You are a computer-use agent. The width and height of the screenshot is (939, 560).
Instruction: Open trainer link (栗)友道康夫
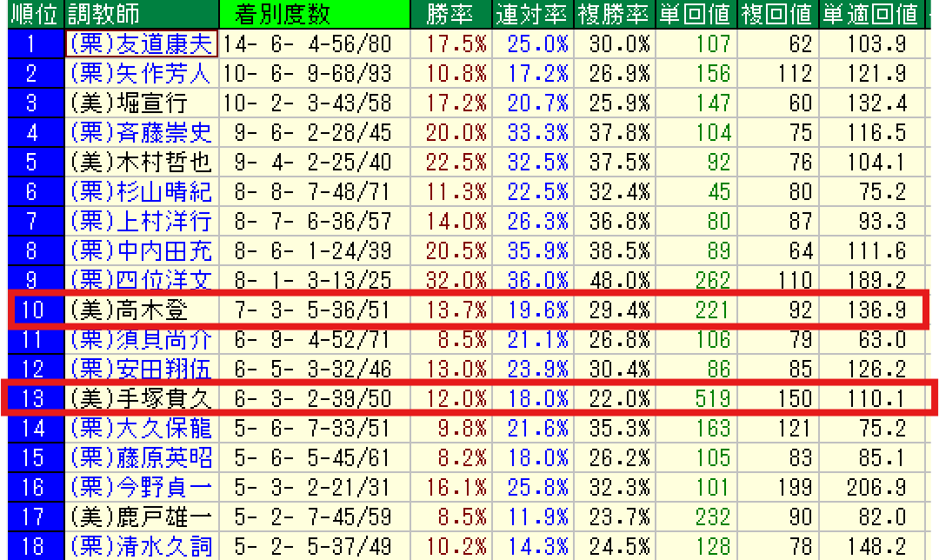[x=140, y=43]
